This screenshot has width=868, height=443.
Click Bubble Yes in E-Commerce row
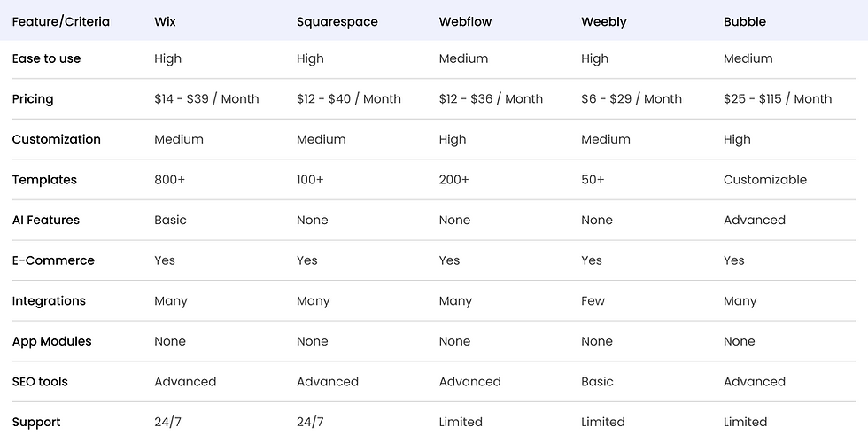point(733,260)
